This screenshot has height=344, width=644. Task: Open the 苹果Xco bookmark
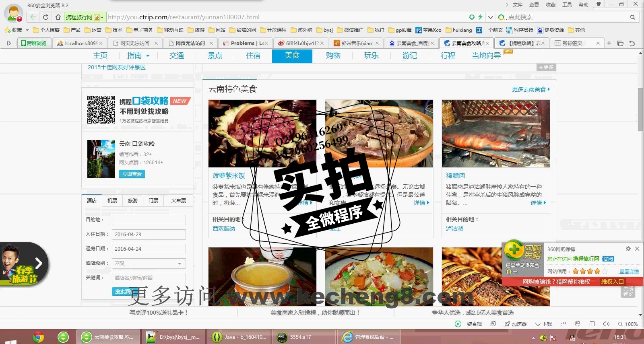[x=429, y=30]
